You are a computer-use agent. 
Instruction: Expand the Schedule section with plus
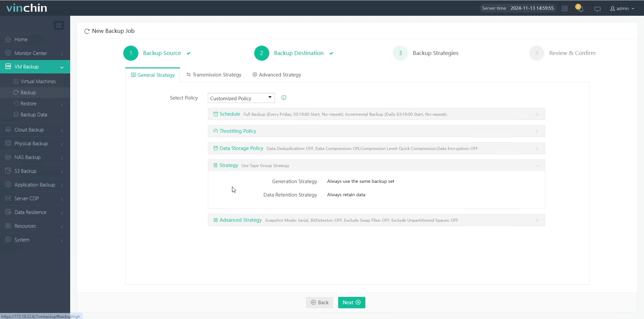pyautogui.click(x=537, y=114)
